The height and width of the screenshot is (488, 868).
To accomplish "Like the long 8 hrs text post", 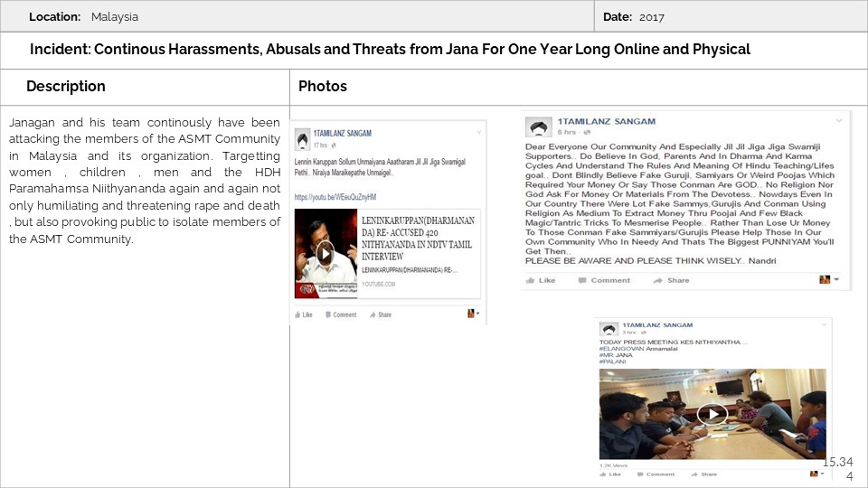I will coord(542,280).
